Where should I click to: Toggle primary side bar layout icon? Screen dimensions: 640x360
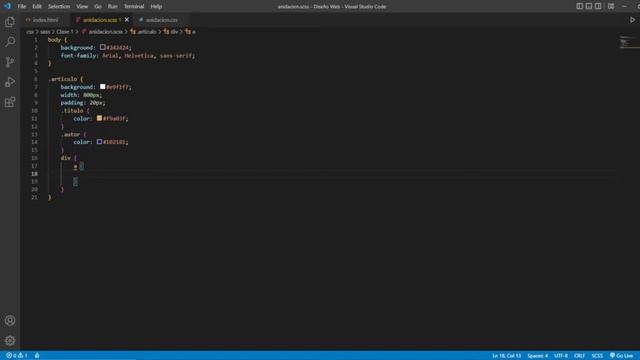coord(580,6)
